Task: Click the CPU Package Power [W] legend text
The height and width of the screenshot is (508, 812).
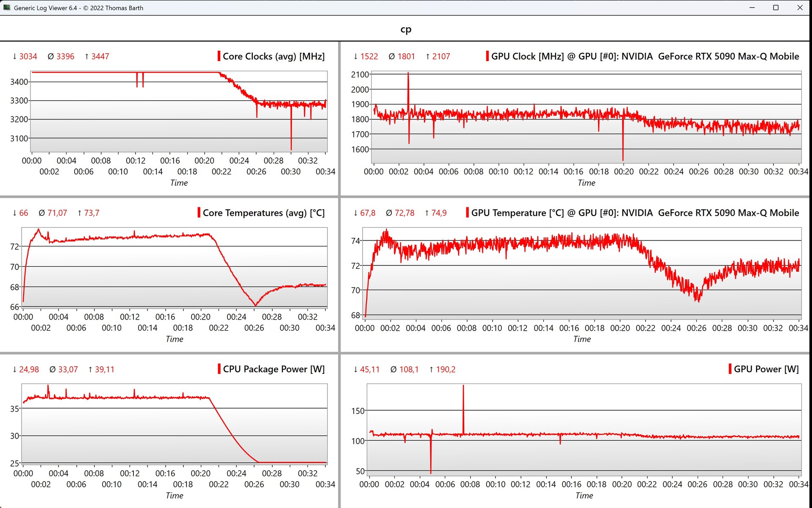Action: (274, 369)
